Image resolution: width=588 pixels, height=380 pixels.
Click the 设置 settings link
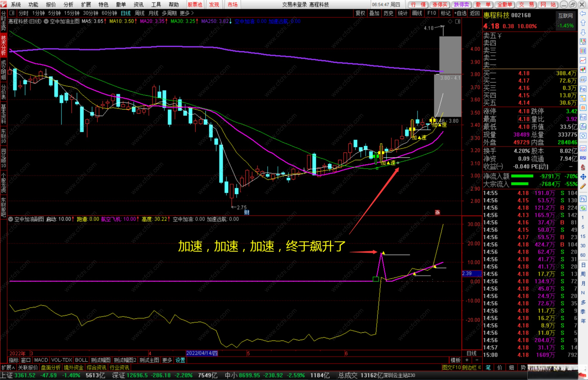(180, 360)
